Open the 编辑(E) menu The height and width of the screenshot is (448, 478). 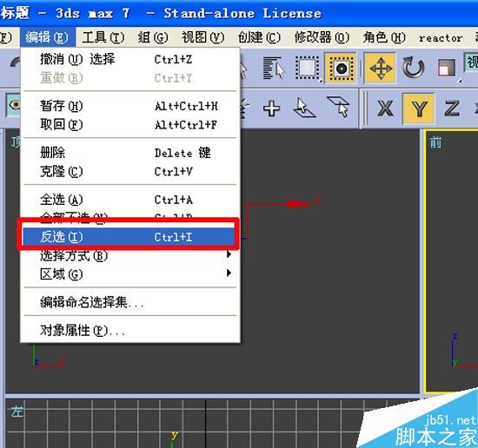click(x=48, y=37)
